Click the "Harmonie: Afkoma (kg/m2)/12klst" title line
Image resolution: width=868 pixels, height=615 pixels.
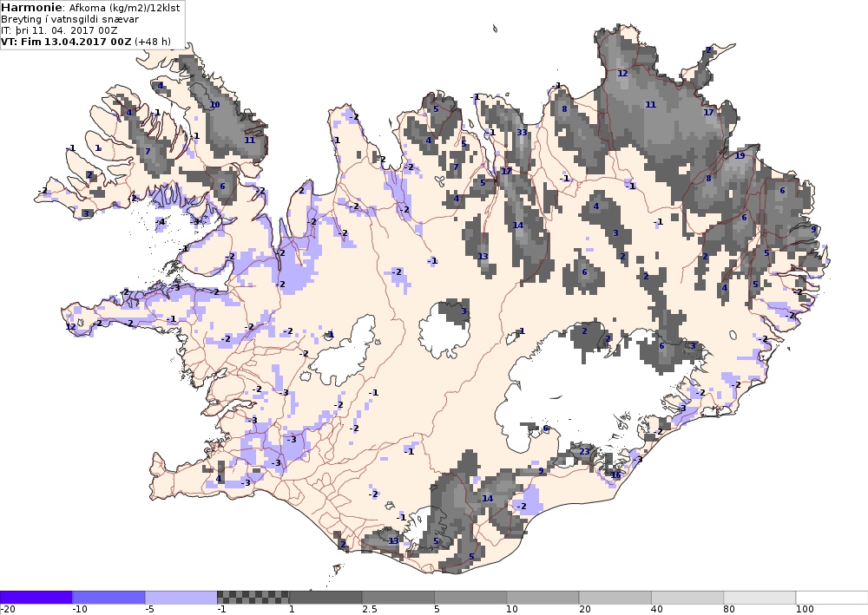(90, 8)
